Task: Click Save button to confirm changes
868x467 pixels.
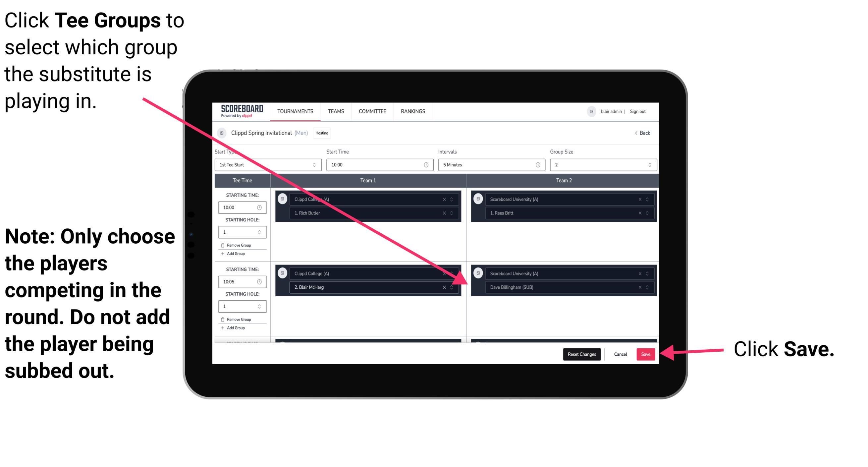Action: click(646, 354)
